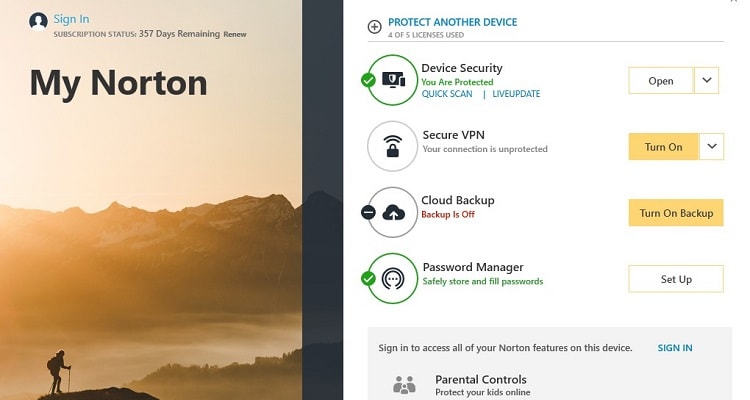
Task: Click the Turn On Backup button
Action: pos(676,212)
